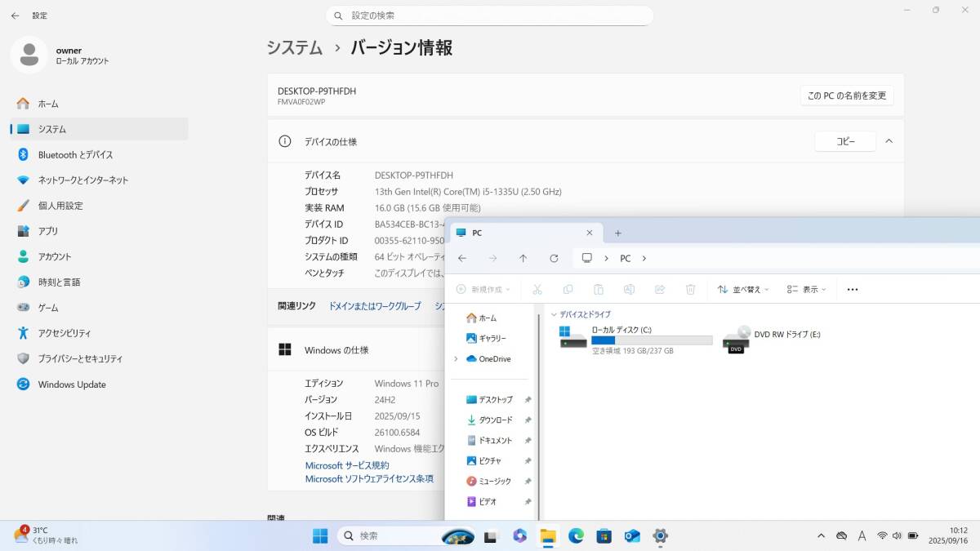The image size is (980, 551).
Task: Open the Microsoft サービス規約 link
Action: coord(347,464)
